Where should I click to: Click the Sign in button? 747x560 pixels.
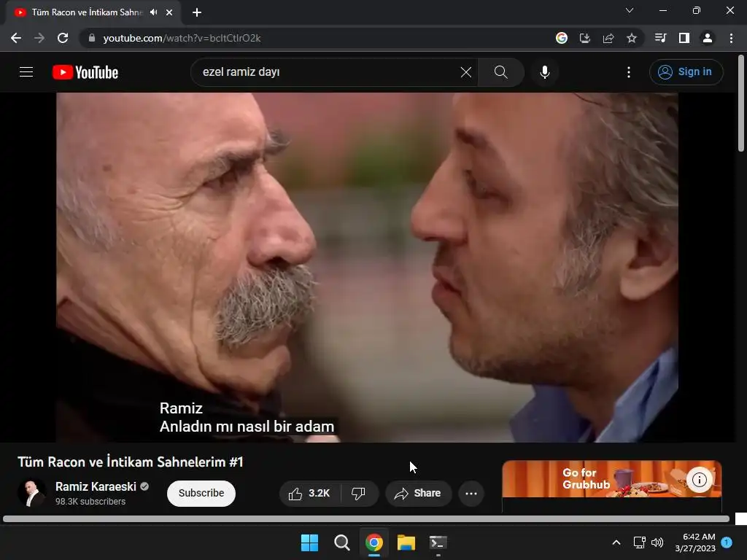coord(686,72)
